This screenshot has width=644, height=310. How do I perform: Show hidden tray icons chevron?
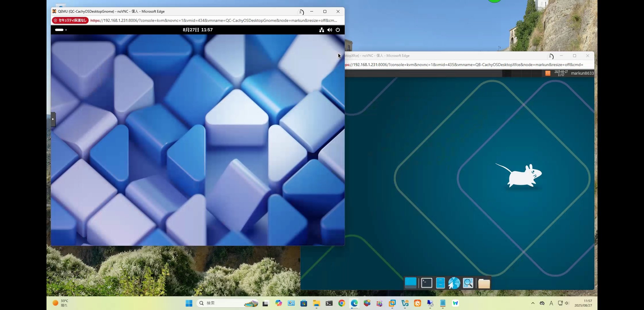(533, 303)
